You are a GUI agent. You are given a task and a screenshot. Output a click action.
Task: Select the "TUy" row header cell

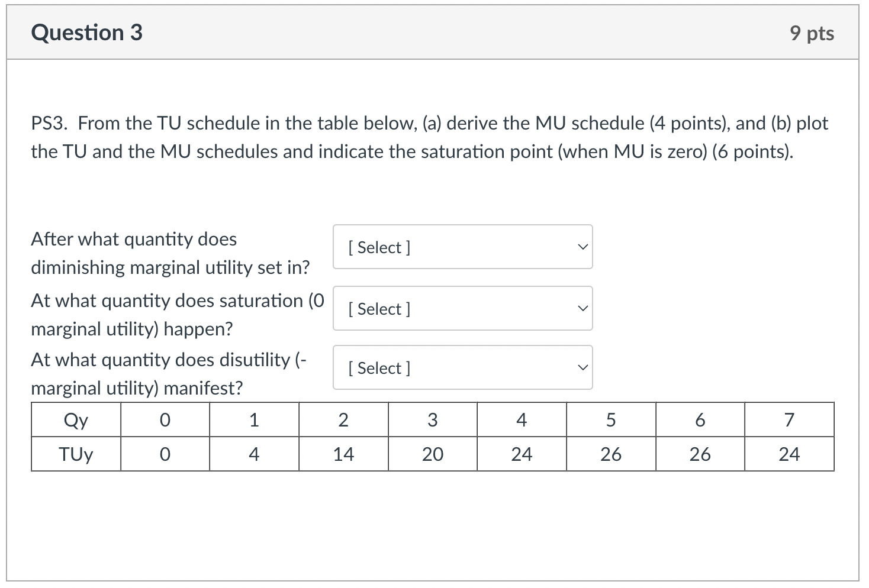76,454
